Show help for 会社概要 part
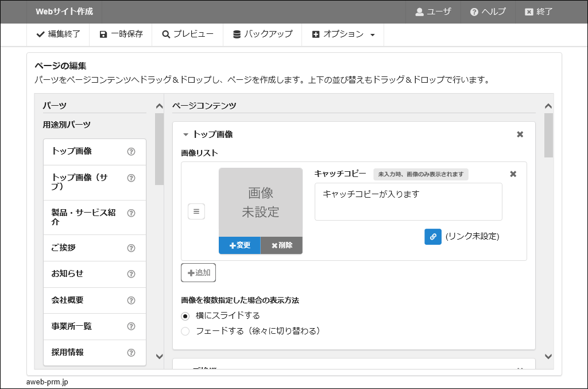 pos(131,301)
